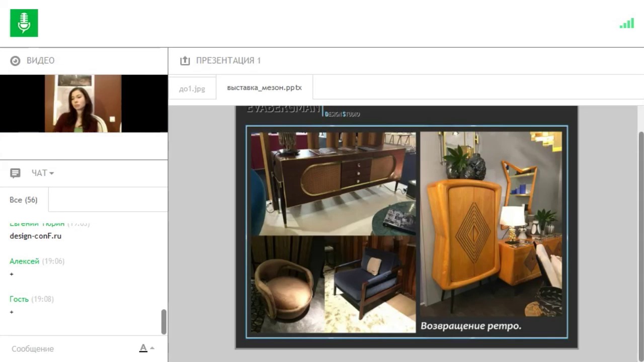Click the ВИДЕО panel title
This screenshot has height=362, width=644.
pos(40,61)
